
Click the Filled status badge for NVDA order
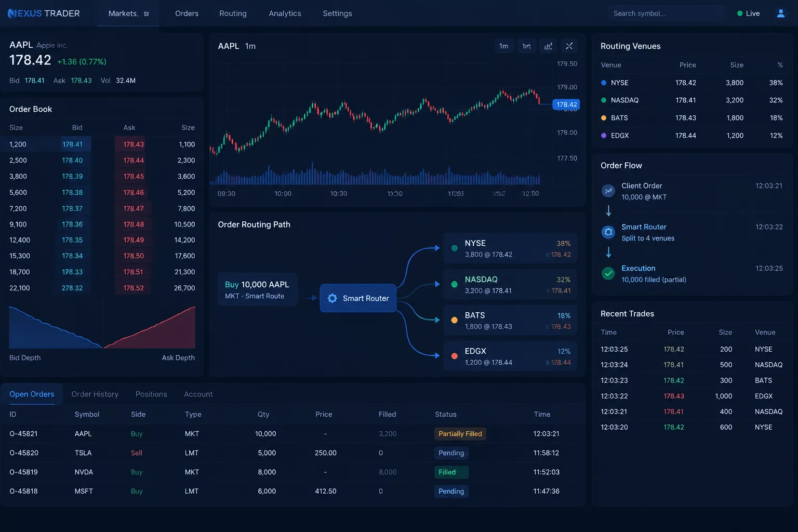451,472
